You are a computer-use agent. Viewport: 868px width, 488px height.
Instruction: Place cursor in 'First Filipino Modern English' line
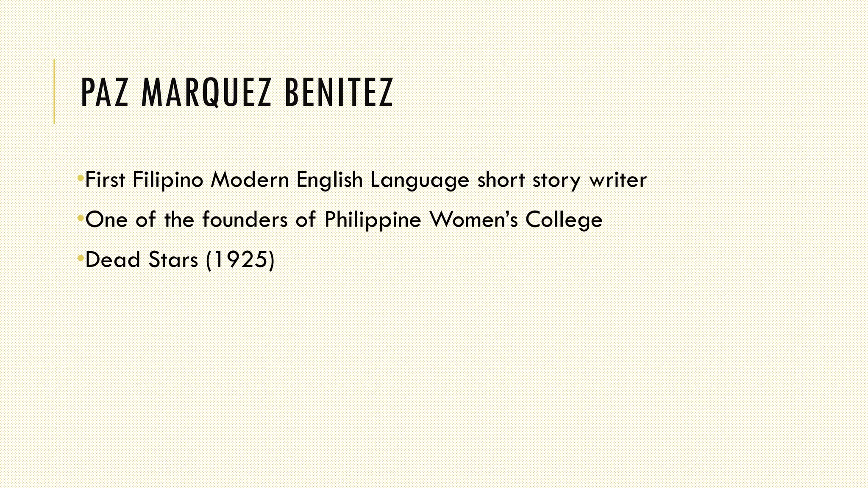[366, 180]
